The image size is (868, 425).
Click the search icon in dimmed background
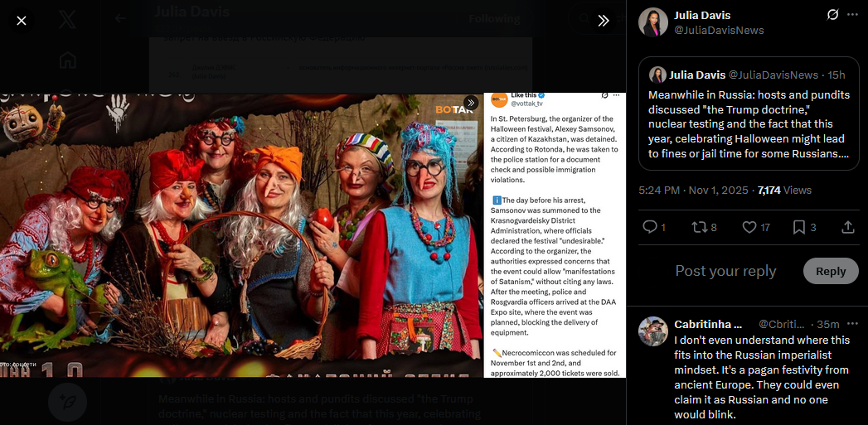[x=584, y=19]
